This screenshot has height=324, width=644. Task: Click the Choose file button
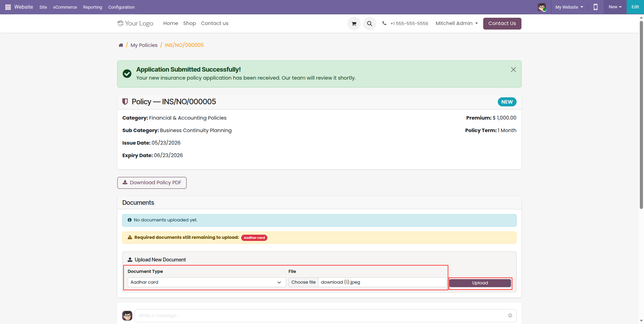(x=304, y=282)
